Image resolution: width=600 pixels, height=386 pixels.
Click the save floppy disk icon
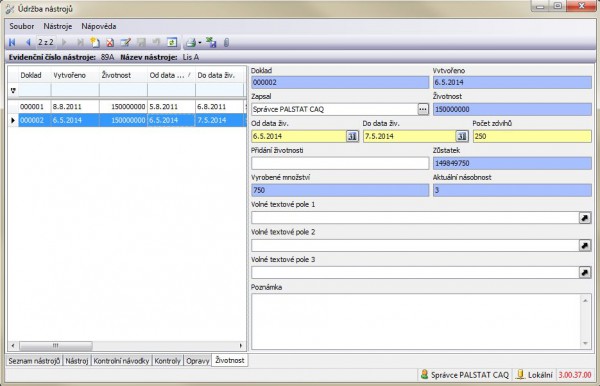pos(141,42)
